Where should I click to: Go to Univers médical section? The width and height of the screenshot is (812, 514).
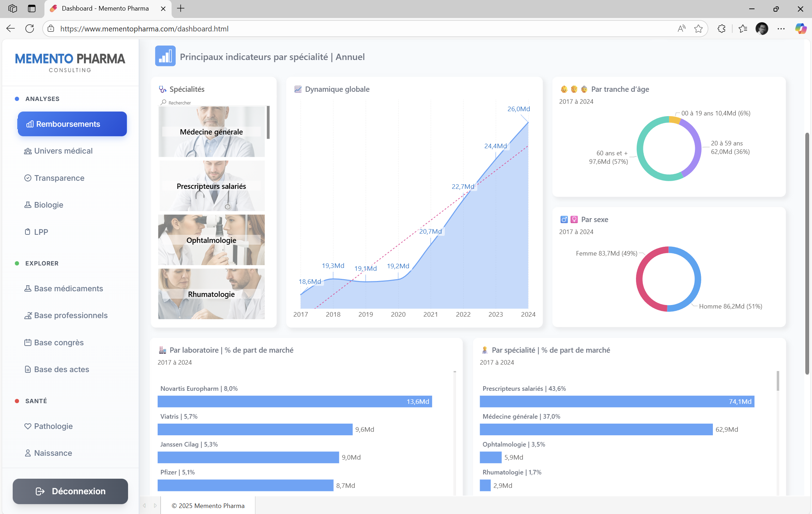(x=63, y=151)
